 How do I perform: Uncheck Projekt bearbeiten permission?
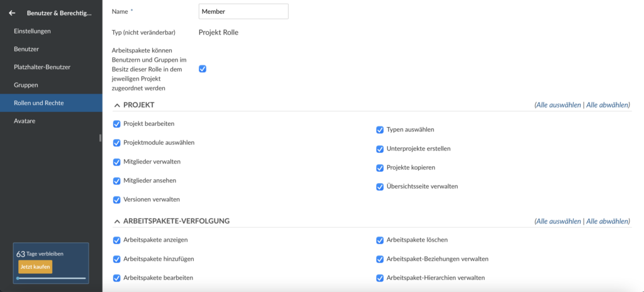point(116,124)
